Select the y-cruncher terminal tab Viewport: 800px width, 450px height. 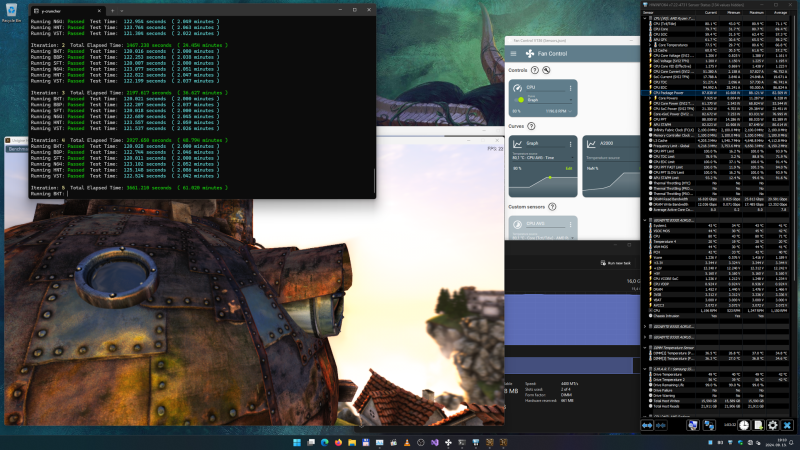click(x=68, y=10)
